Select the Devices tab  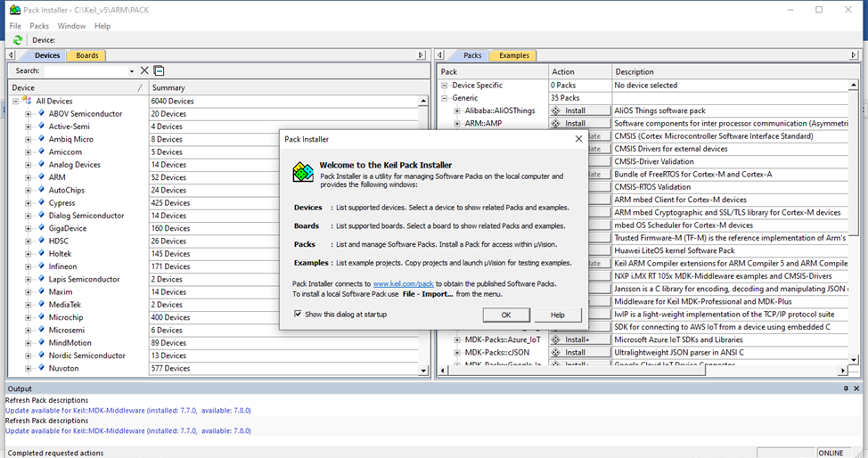click(46, 55)
